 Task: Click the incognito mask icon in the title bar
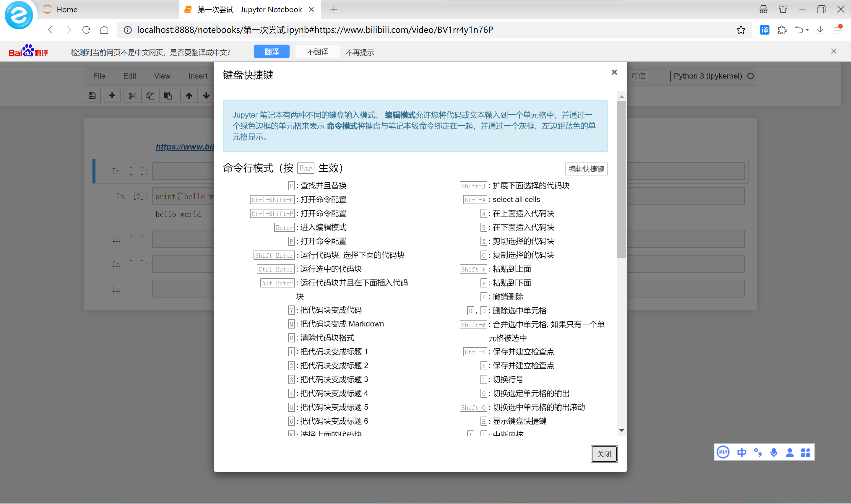pyautogui.click(x=763, y=9)
